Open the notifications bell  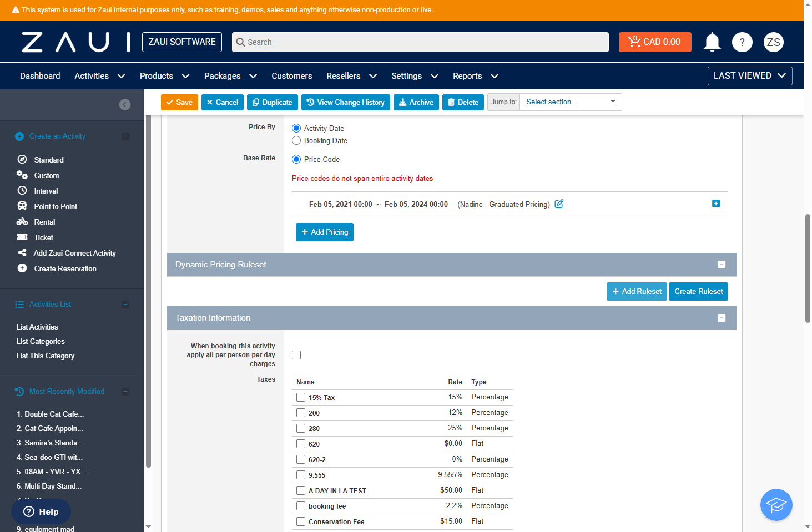tap(712, 42)
